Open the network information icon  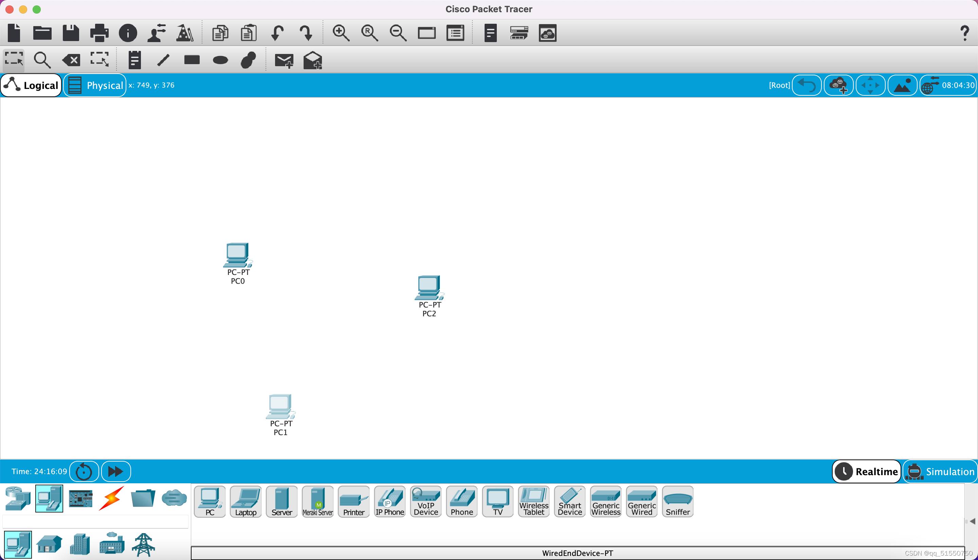pos(128,33)
